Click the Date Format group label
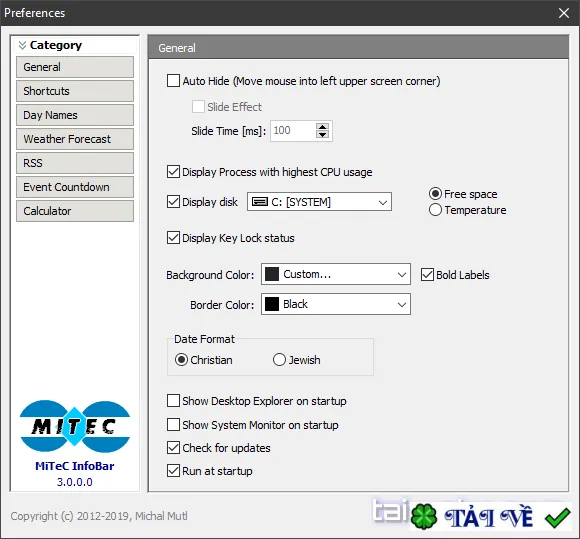This screenshot has height=539, width=580. point(204,339)
